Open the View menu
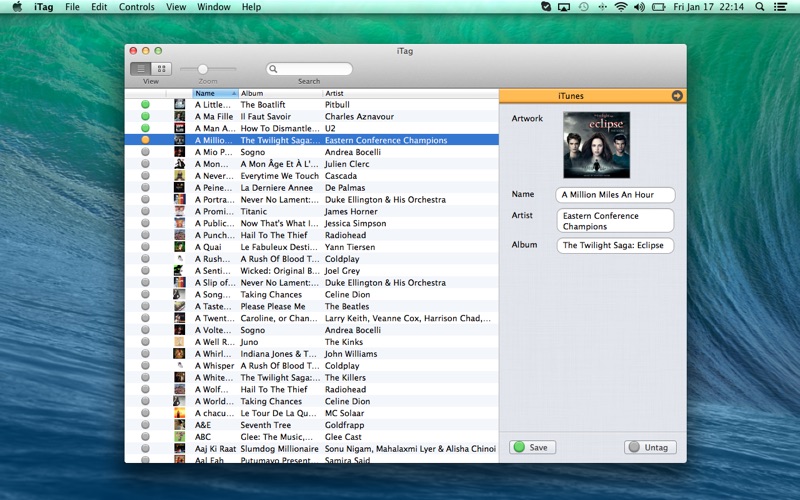The height and width of the screenshot is (500, 800). click(x=176, y=7)
